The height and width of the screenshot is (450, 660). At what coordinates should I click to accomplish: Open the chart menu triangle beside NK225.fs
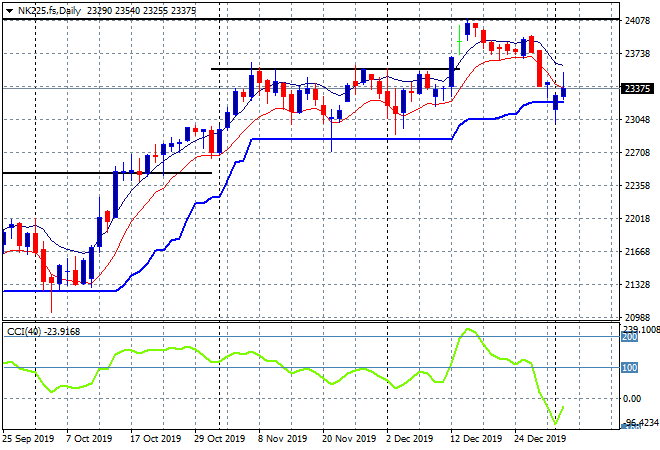[9, 11]
